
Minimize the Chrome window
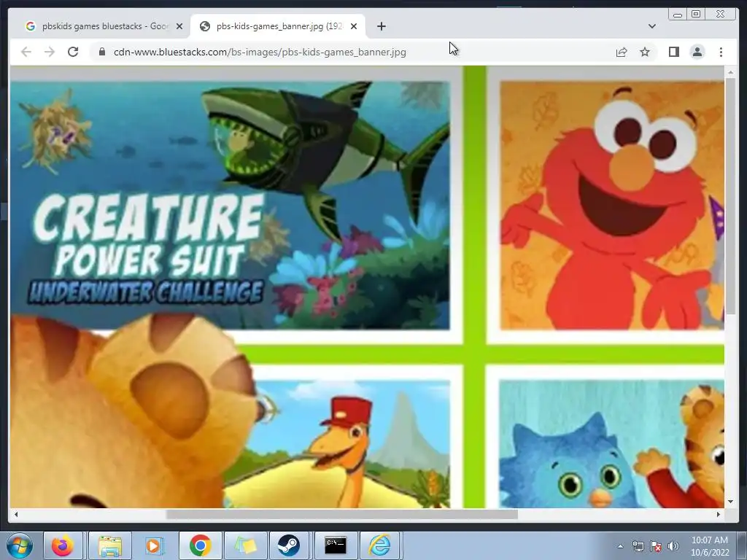pos(678,15)
